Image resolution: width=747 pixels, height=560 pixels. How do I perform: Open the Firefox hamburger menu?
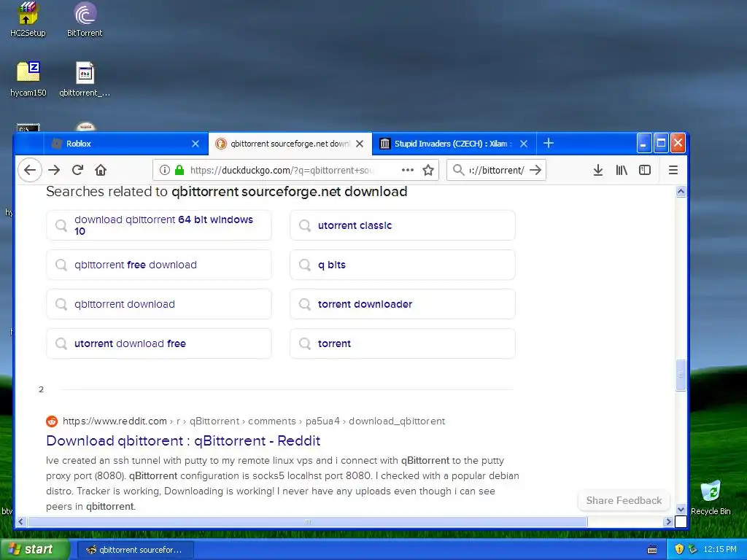point(673,170)
